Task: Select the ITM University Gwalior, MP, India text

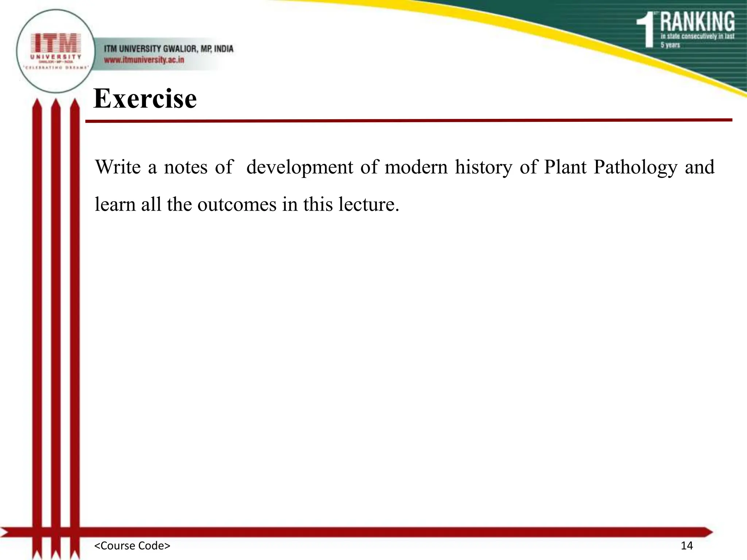Action: tap(169, 48)
